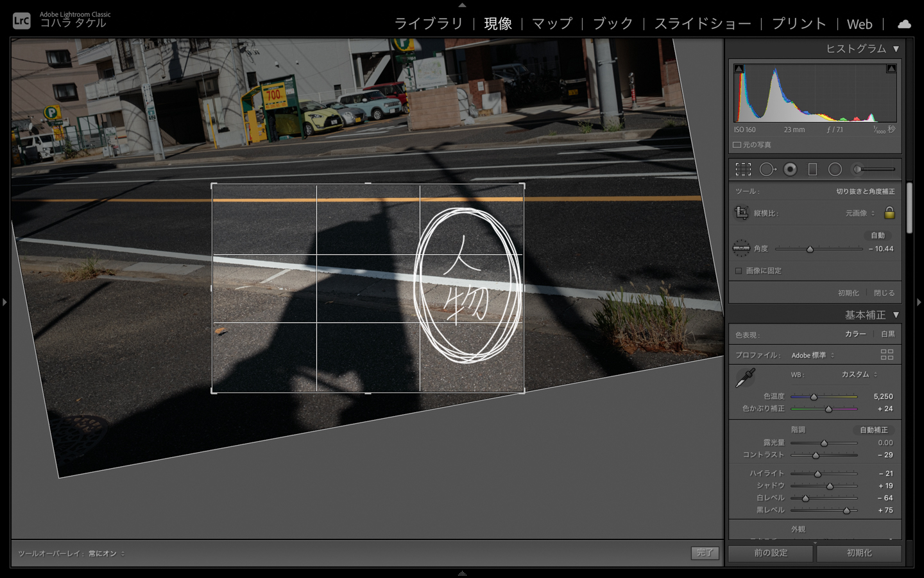Collapse the ヒストグラム panel

coord(896,49)
